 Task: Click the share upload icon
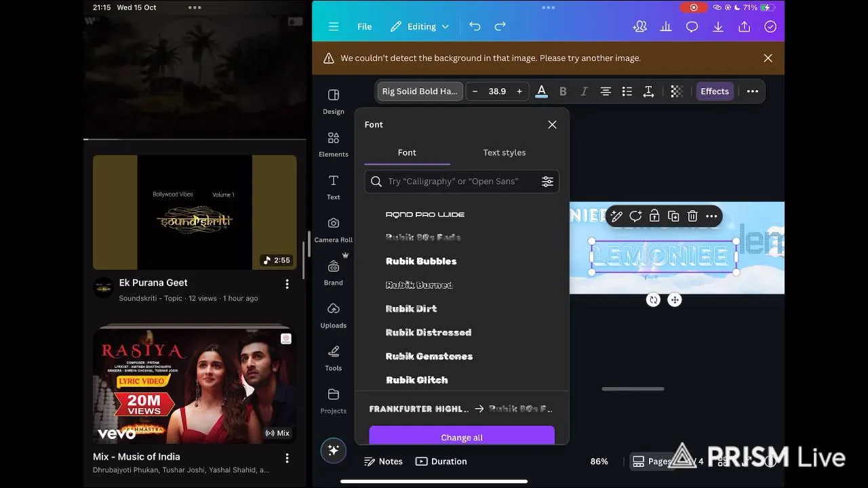point(744,26)
